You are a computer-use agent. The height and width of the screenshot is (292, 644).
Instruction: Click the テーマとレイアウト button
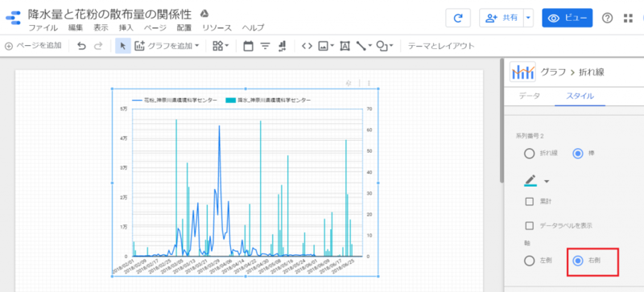click(441, 46)
